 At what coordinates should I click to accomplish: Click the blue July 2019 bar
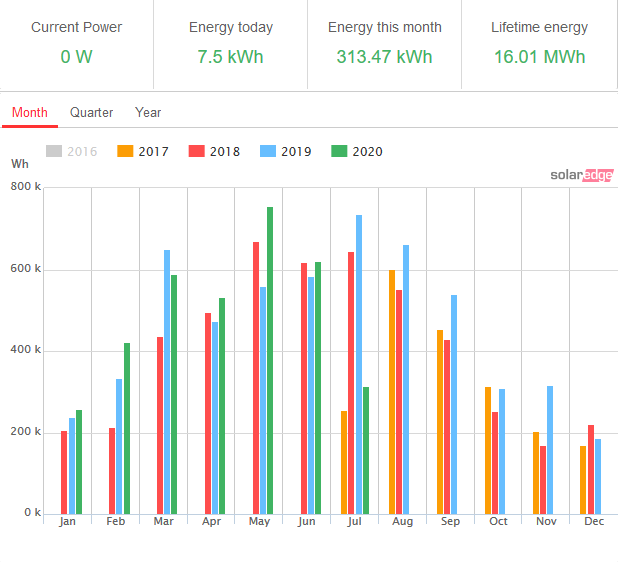[x=358, y=364]
